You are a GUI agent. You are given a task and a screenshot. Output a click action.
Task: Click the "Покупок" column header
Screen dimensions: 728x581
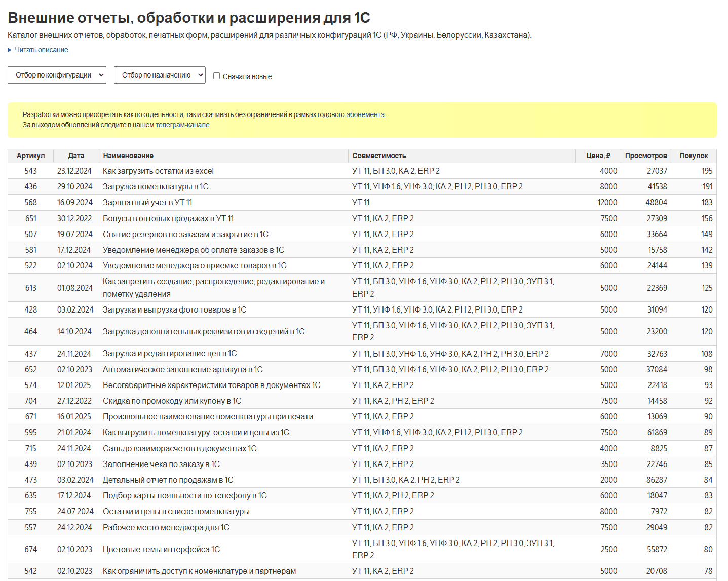coord(694,156)
